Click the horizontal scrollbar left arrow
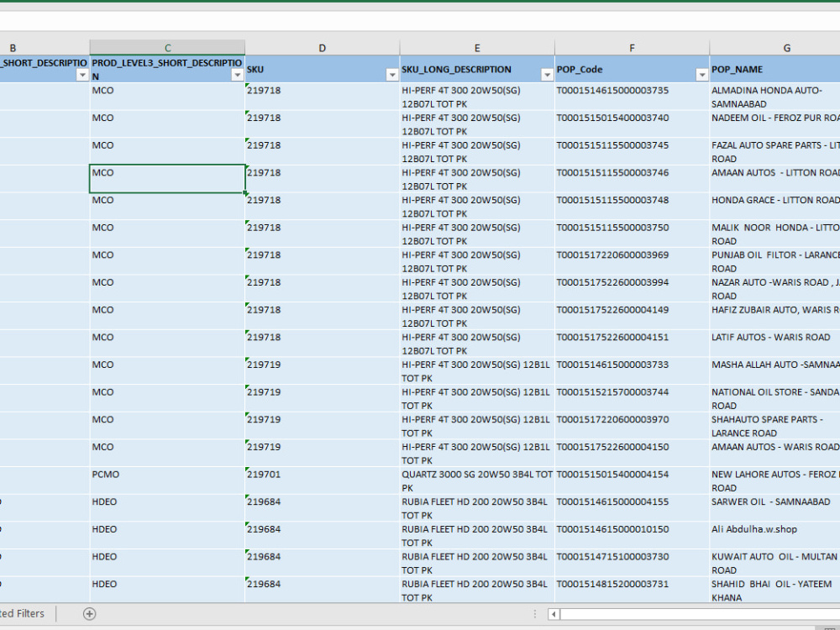Viewport: 840px width, 630px height. click(554, 614)
